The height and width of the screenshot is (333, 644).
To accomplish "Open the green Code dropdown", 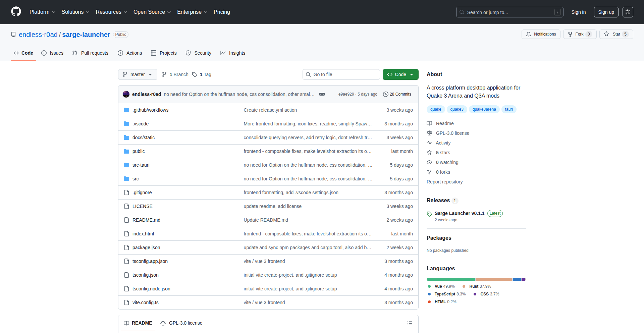I will (x=400, y=74).
